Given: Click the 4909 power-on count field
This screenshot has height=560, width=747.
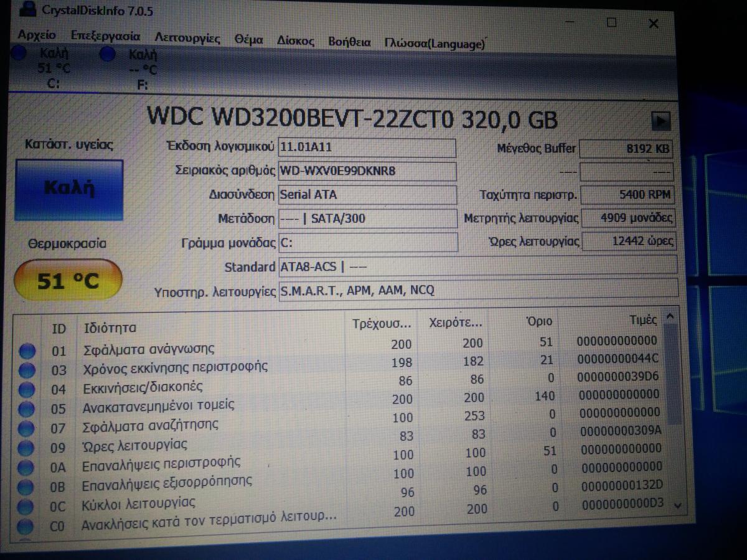Looking at the screenshot, I should tap(627, 218).
